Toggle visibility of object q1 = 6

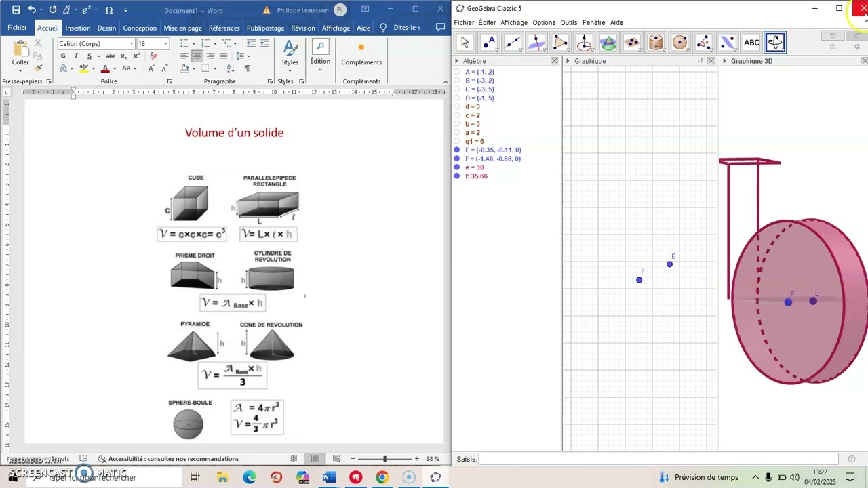pyautogui.click(x=457, y=142)
